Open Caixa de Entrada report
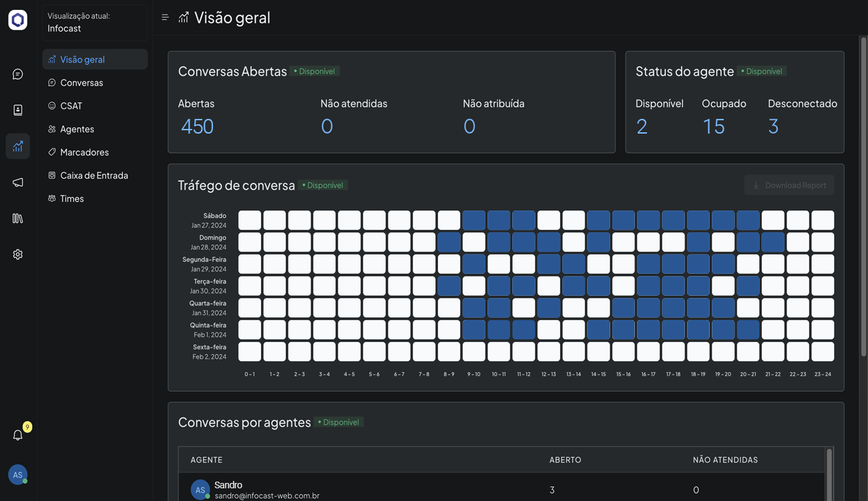Image resolution: width=868 pixels, height=501 pixels. [x=93, y=175]
